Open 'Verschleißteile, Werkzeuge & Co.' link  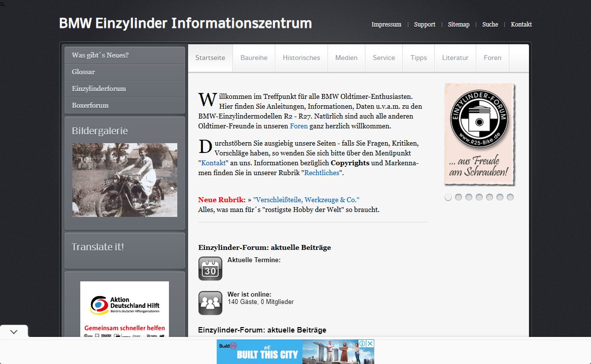pyautogui.click(x=306, y=200)
